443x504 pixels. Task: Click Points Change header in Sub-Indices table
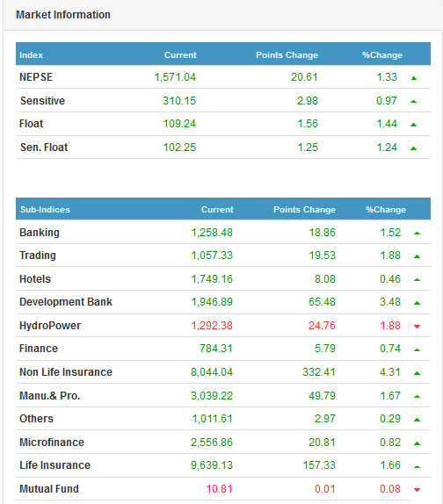click(x=305, y=210)
